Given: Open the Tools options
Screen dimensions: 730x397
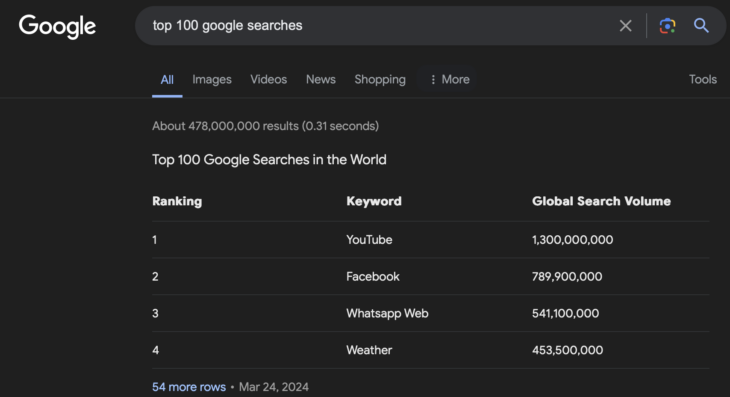Looking at the screenshot, I should tap(703, 80).
